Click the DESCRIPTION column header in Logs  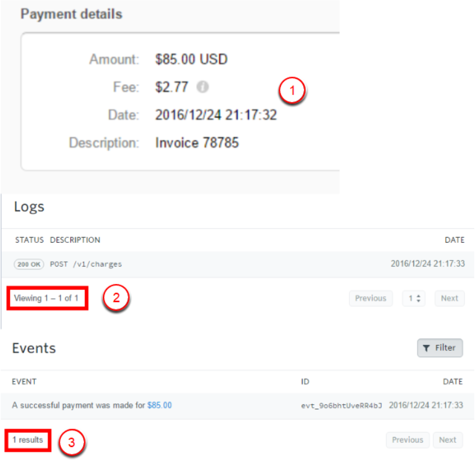tap(75, 240)
